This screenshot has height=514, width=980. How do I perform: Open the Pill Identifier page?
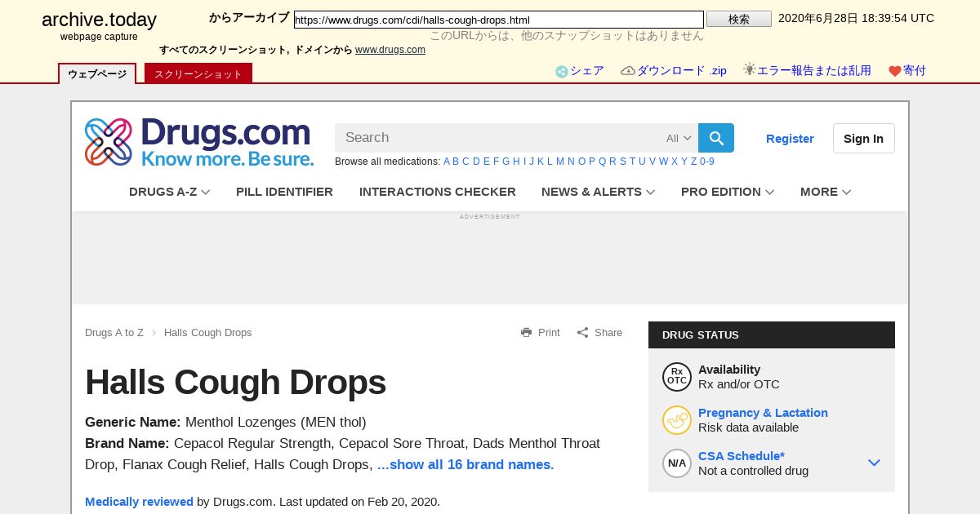(x=284, y=192)
